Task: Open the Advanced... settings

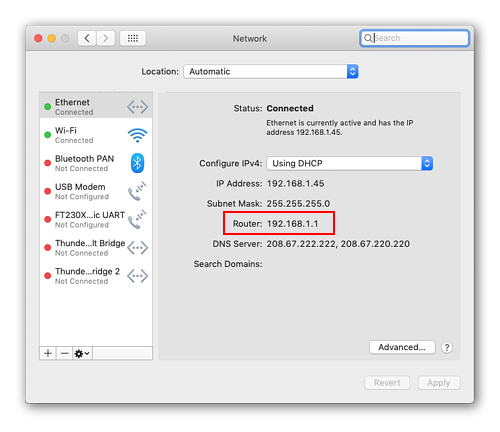Action: [402, 347]
